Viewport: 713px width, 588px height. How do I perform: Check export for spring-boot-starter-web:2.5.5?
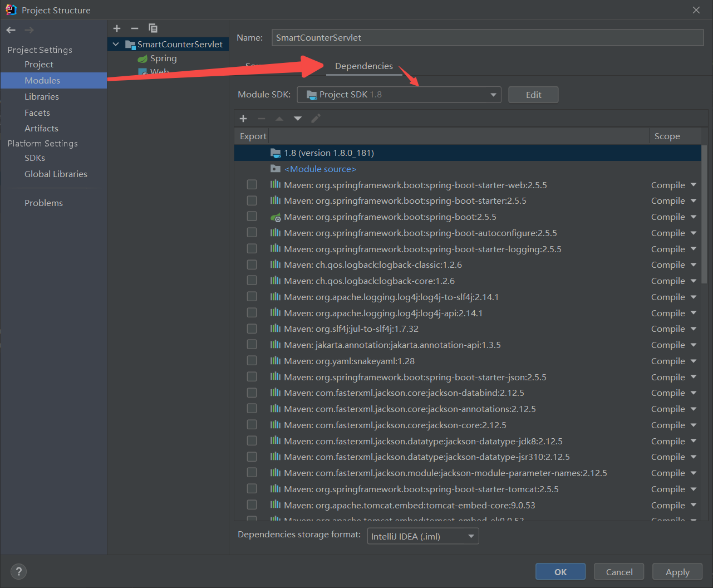point(252,184)
